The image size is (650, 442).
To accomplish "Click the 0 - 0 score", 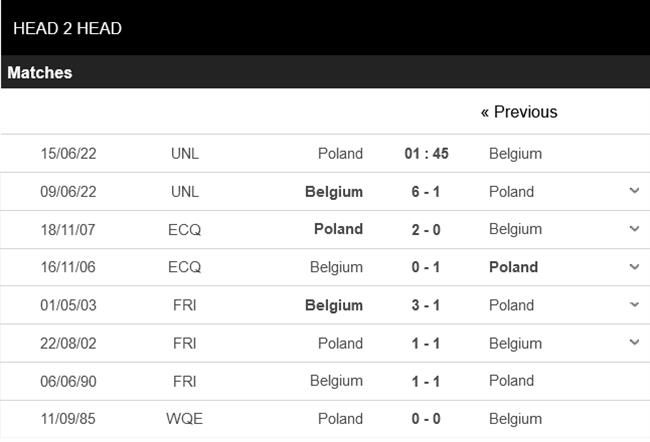I will [x=425, y=419].
